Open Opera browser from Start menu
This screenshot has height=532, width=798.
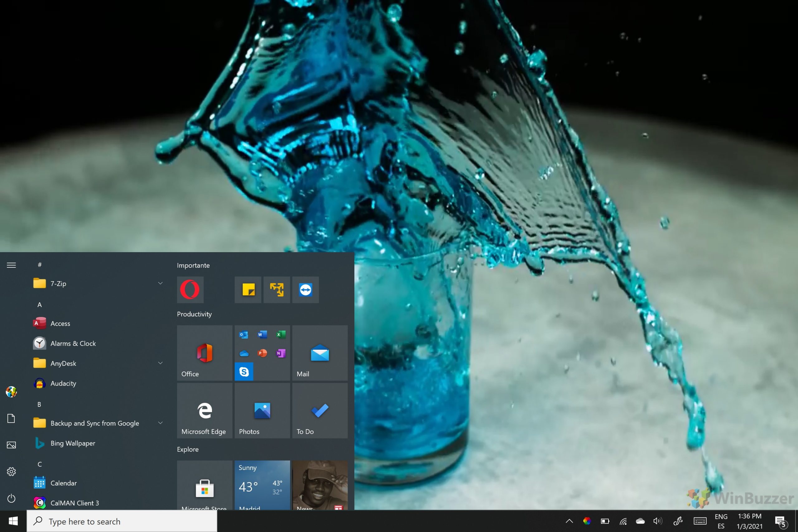coord(190,290)
